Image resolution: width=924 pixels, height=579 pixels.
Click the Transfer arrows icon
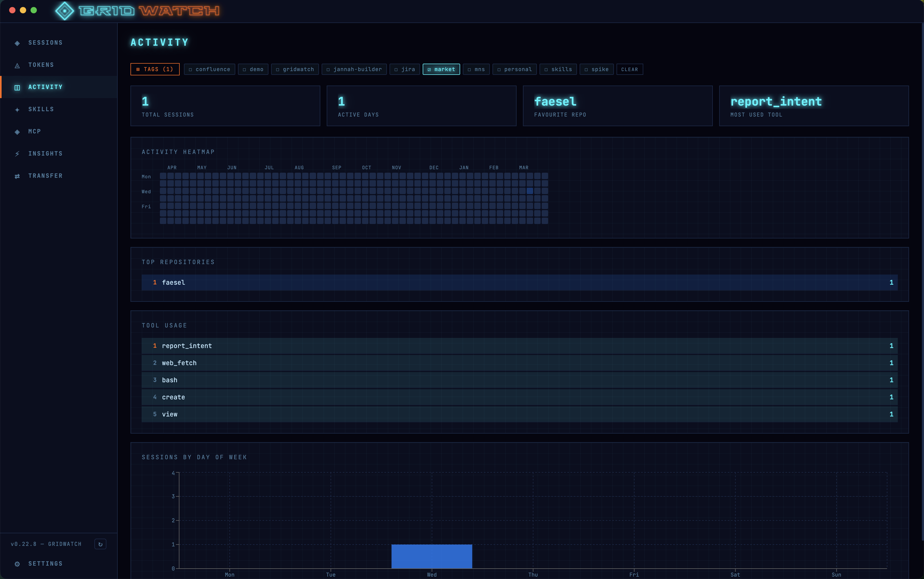click(x=17, y=176)
